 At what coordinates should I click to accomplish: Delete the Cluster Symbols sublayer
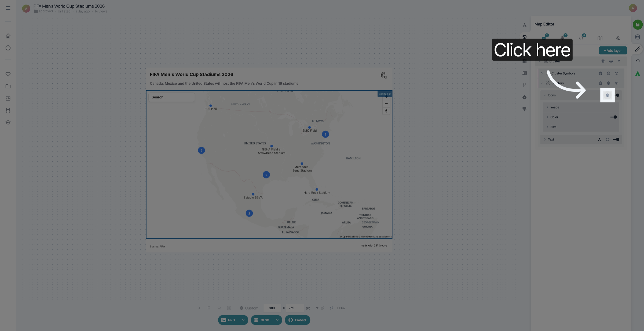[x=601, y=73]
